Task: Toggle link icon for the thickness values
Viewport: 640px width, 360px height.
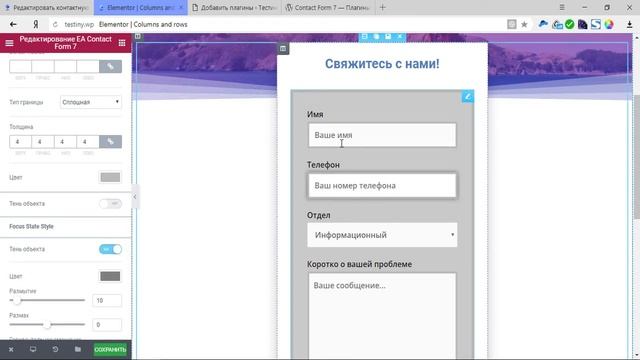Action: [110, 142]
